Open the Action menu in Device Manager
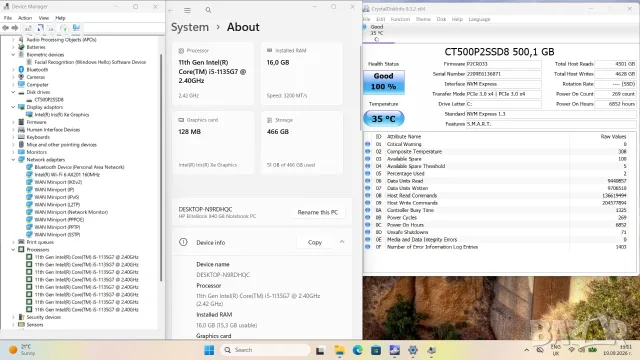This screenshot has height=360, width=640. click(25, 18)
